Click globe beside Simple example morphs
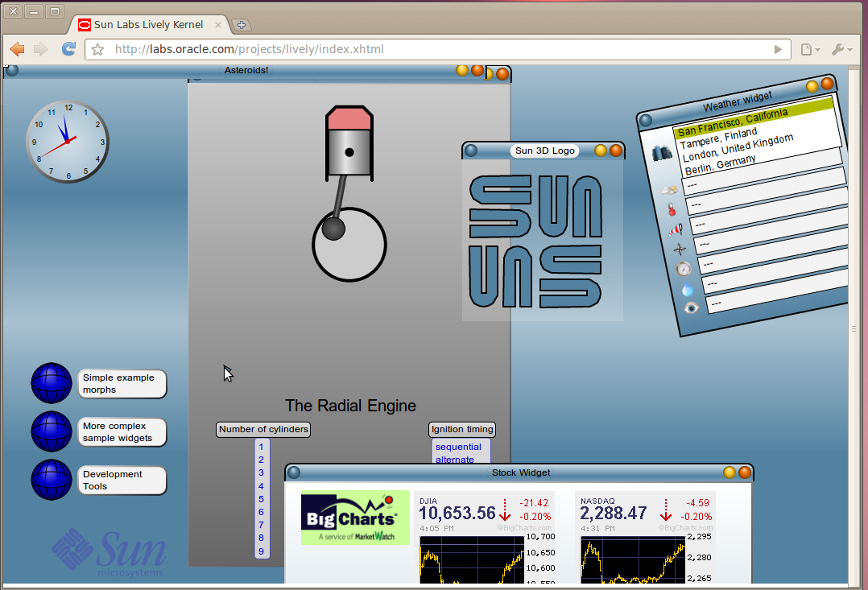 51,383
